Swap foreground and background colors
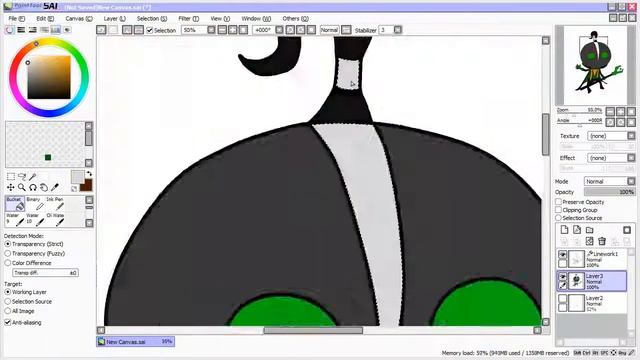The width and height of the screenshot is (640, 360). (x=89, y=174)
